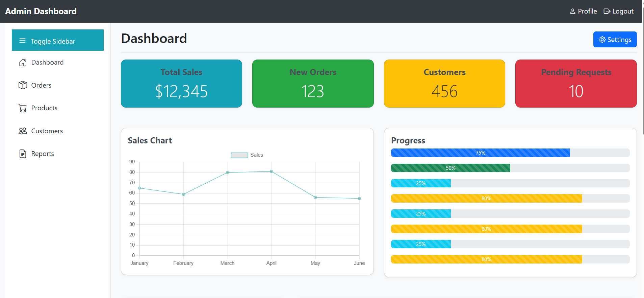
Task: Click the 90 y-axis label
Action: (132, 162)
